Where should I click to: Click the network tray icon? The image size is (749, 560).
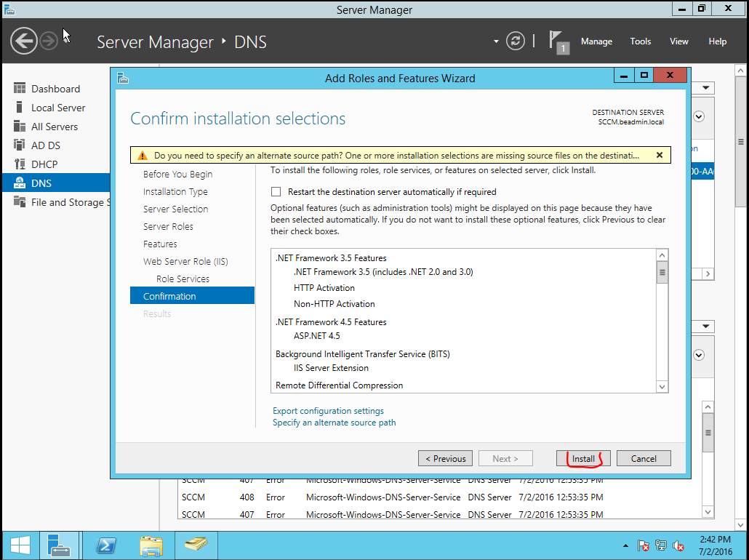(660, 545)
